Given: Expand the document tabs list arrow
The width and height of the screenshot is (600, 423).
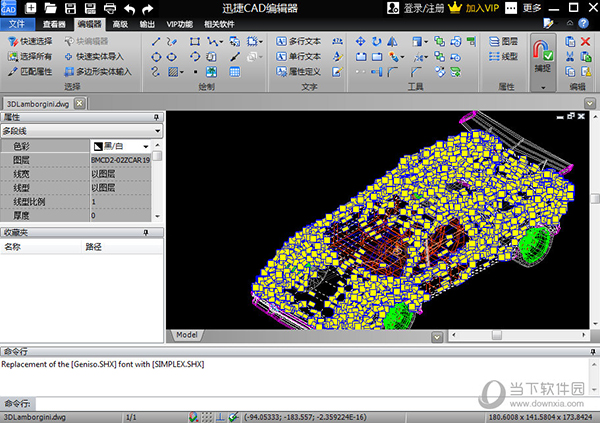Looking at the screenshot, I should click(x=590, y=103).
